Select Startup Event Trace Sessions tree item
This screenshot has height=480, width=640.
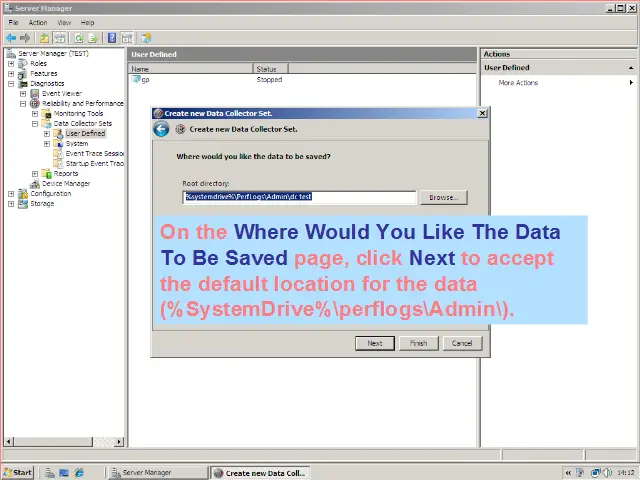95,164
